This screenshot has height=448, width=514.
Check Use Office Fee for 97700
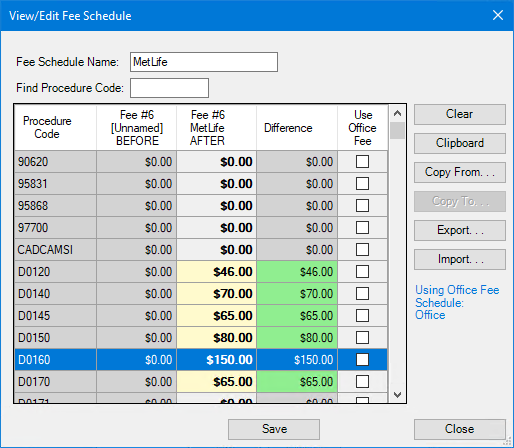click(x=362, y=228)
